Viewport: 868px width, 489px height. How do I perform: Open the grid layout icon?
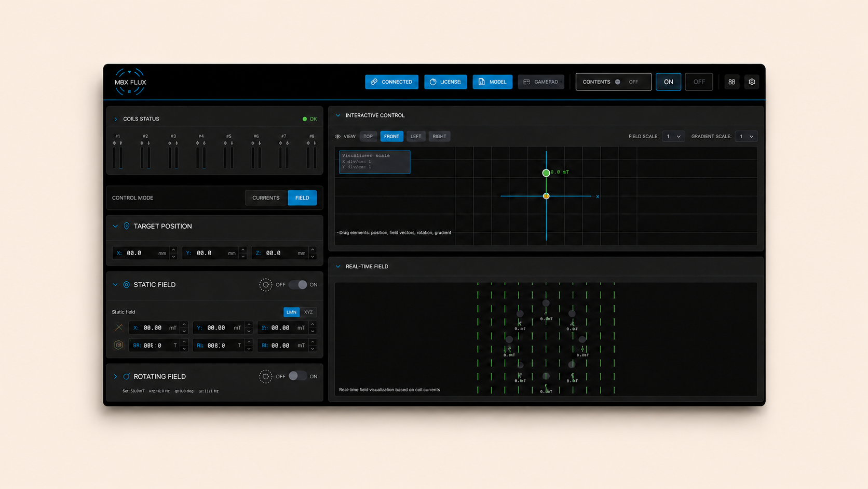click(732, 82)
